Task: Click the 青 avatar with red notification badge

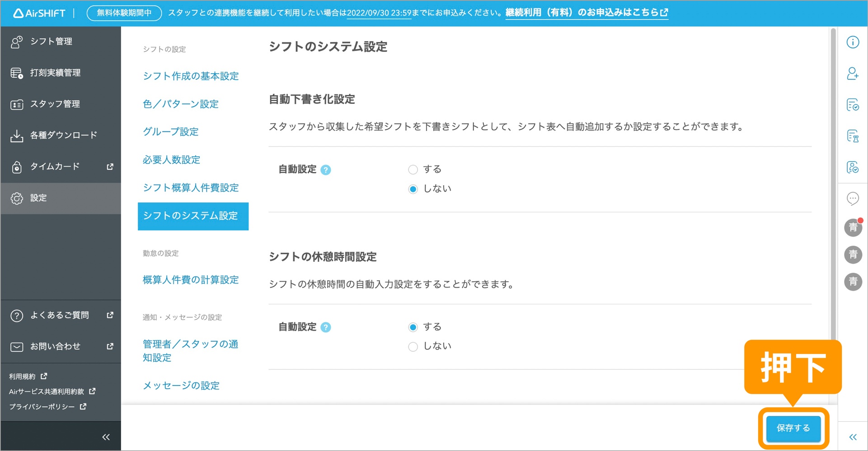Action: pyautogui.click(x=853, y=228)
